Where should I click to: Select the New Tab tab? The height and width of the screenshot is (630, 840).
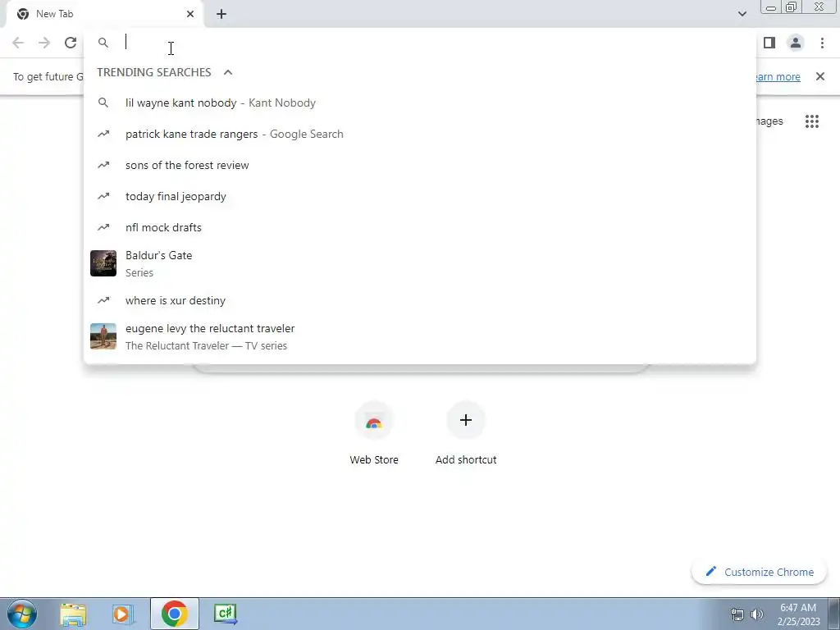coord(104,14)
